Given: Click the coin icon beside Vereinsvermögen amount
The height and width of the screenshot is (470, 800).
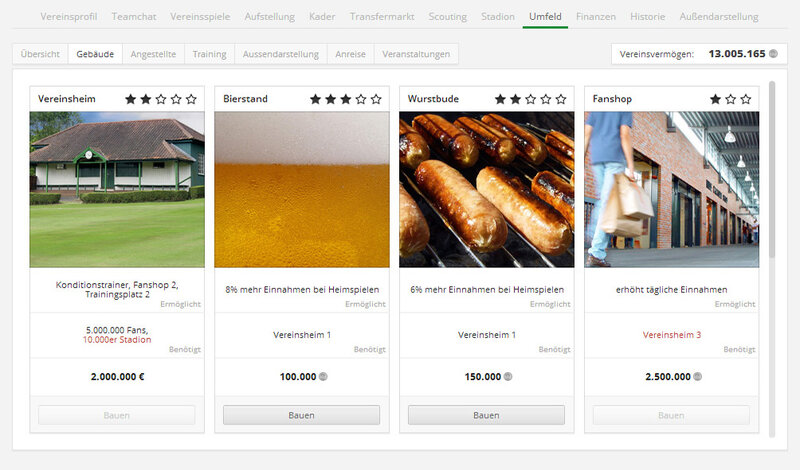Looking at the screenshot, I should click(x=774, y=54).
